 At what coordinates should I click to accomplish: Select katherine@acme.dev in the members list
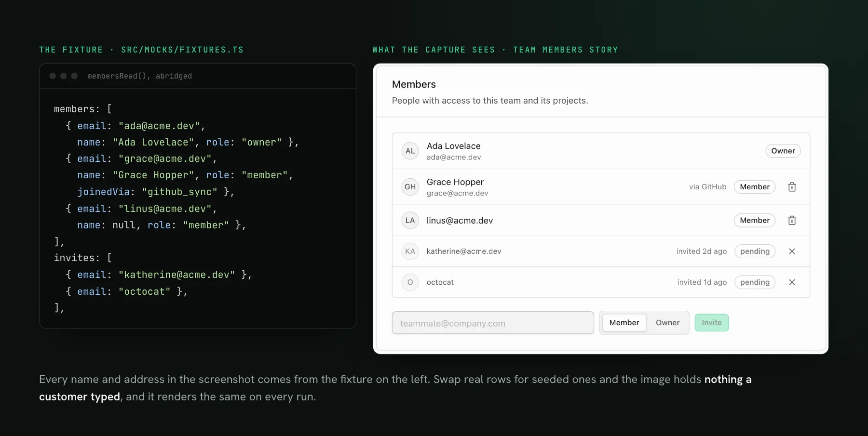point(464,251)
